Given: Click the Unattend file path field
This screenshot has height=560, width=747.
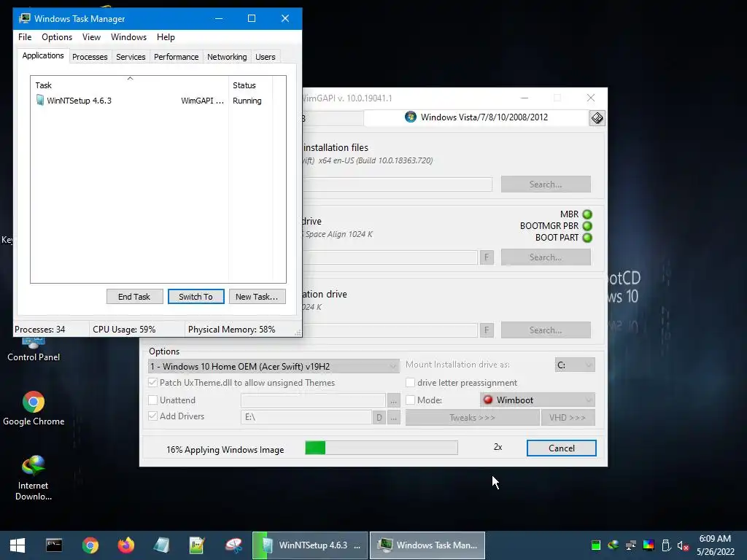Looking at the screenshot, I should (313, 400).
